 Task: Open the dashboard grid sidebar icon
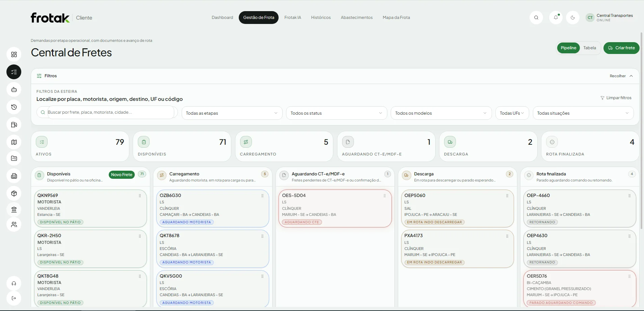click(14, 54)
